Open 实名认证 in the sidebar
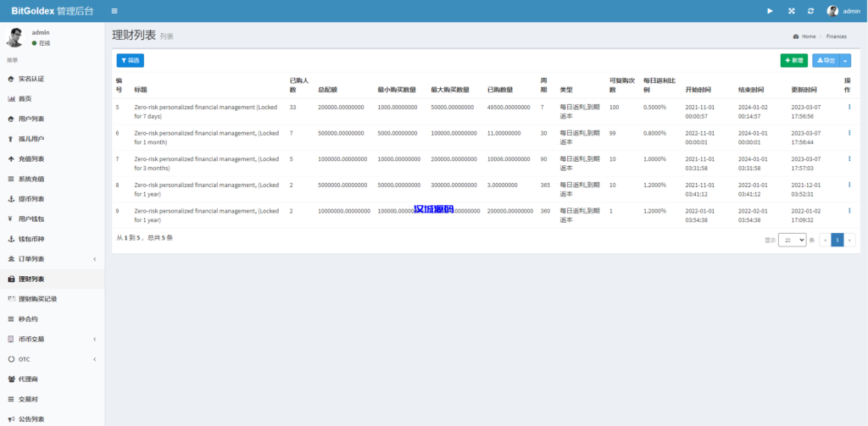 click(31, 79)
